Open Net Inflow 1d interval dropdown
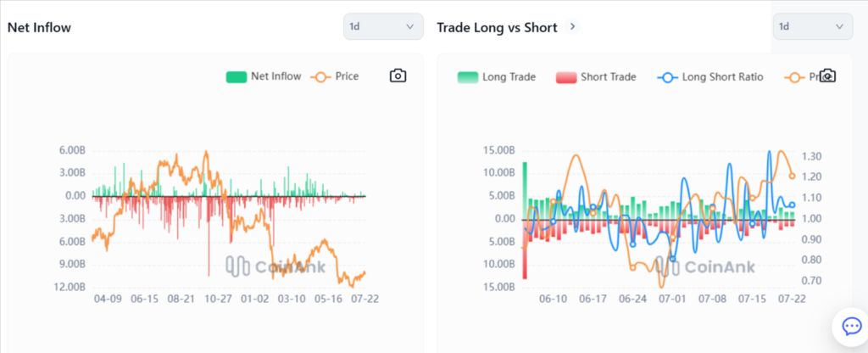Viewport: 868px width, 353px height. (383, 26)
